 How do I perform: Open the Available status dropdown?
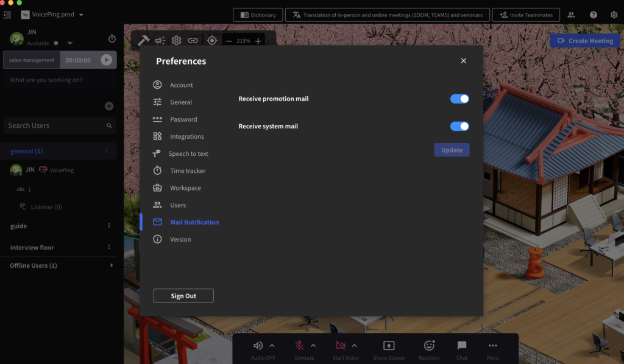[69, 43]
